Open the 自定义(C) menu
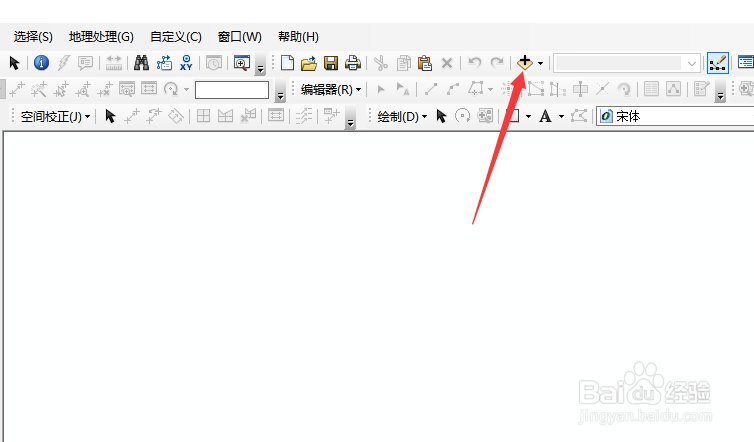 [176, 37]
